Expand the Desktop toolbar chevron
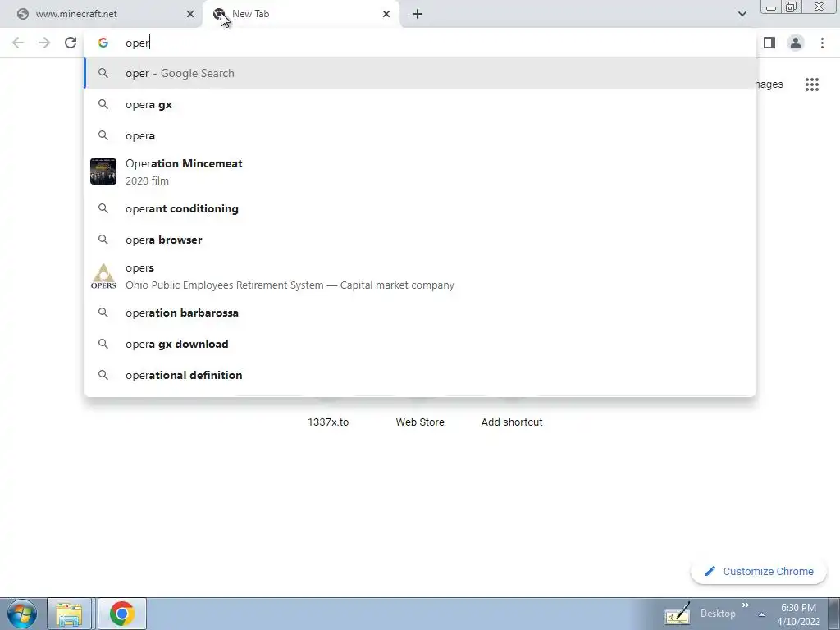840x630 pixels. [x=745, y=605]
